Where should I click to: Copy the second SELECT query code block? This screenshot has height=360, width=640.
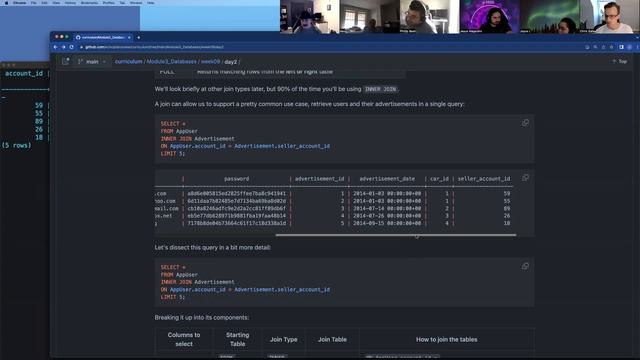tap(525, 266)
